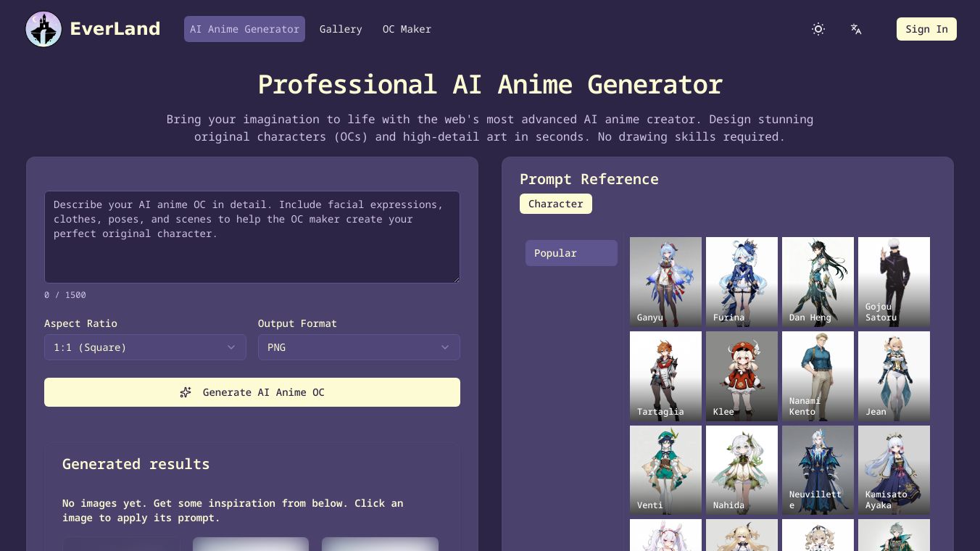Click the Output Format label

[x=297, y=323]
